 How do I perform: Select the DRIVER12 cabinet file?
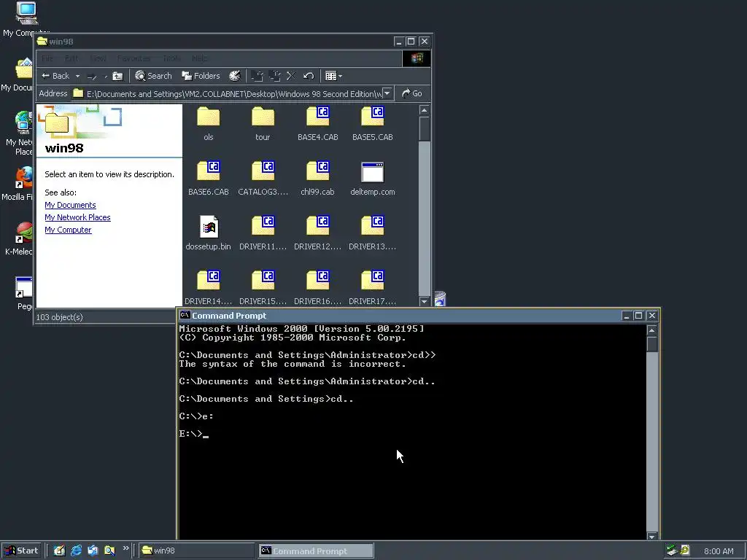[318, 233]
